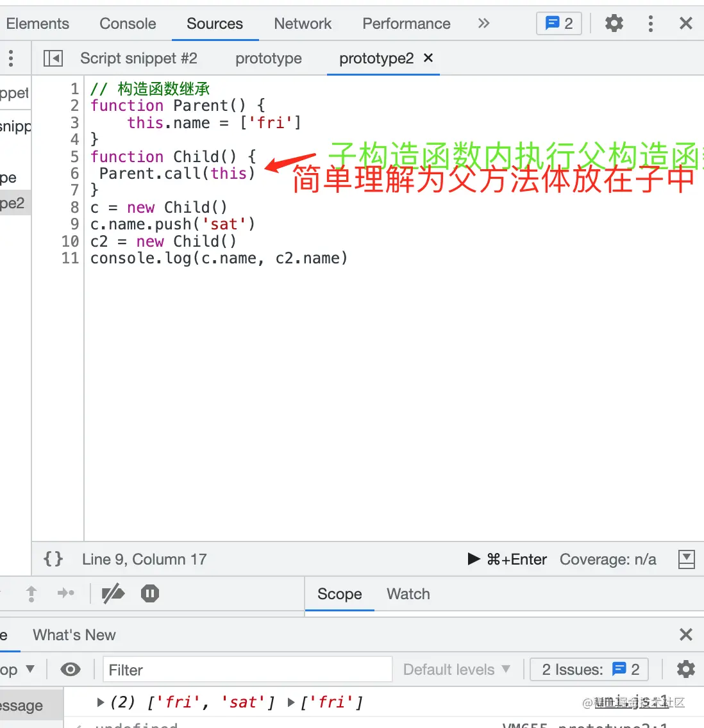The image size is (704, 728).
Task: Open the 2 messages issues badge
Action: pos(559,23)
